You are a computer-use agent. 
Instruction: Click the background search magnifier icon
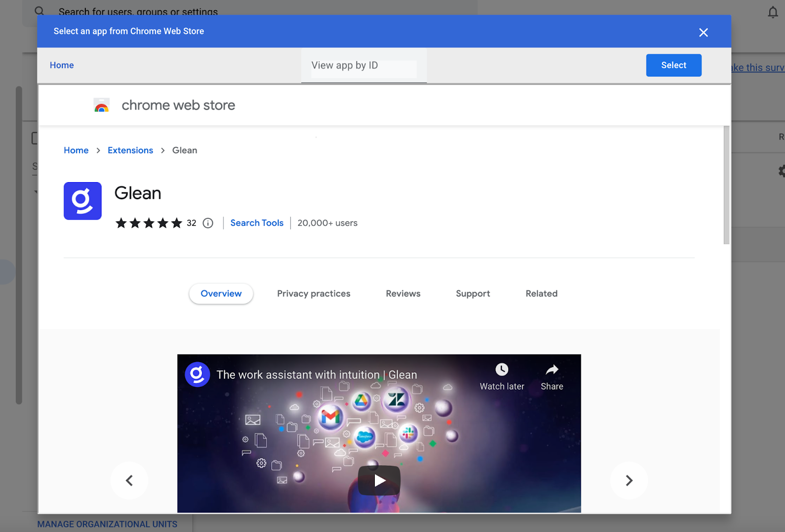pos(40,11)
